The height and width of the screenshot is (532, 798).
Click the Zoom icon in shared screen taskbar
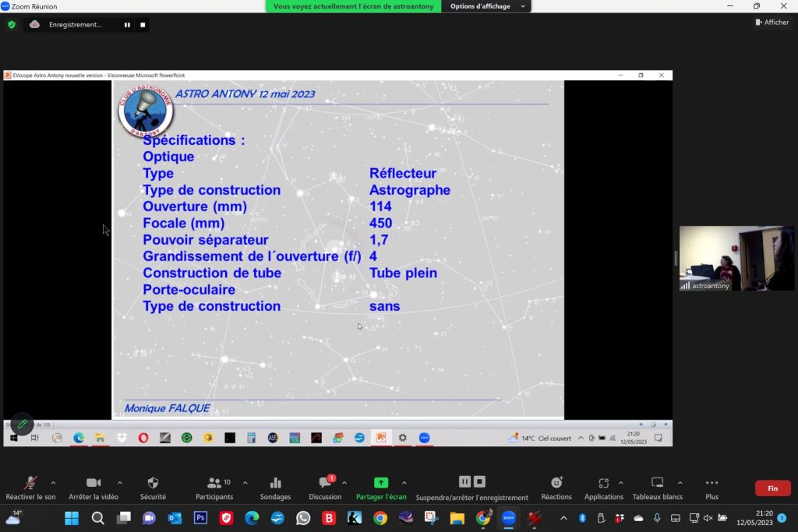425,438
